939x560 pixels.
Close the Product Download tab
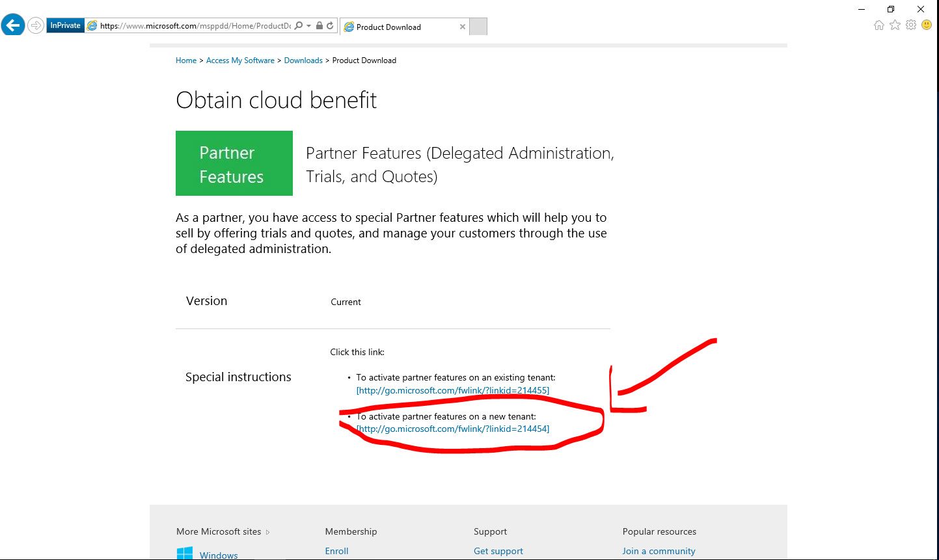click(463, 27)
